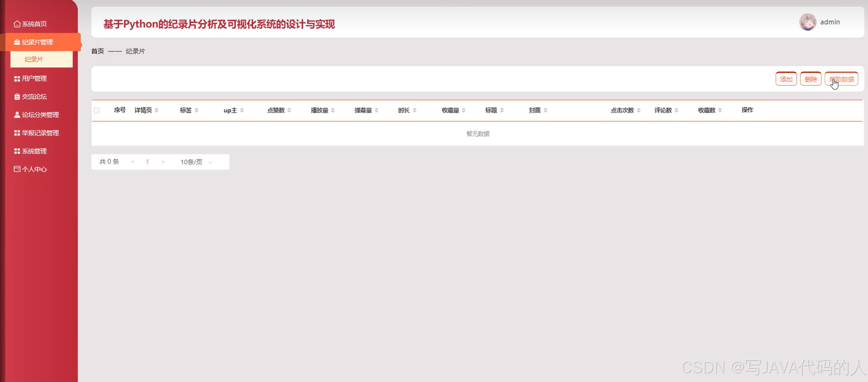Image resolution: width=868 pixels, height=382 pixels.
Task: Sort by the 播放量 column arrows
Action: point(333,111)
